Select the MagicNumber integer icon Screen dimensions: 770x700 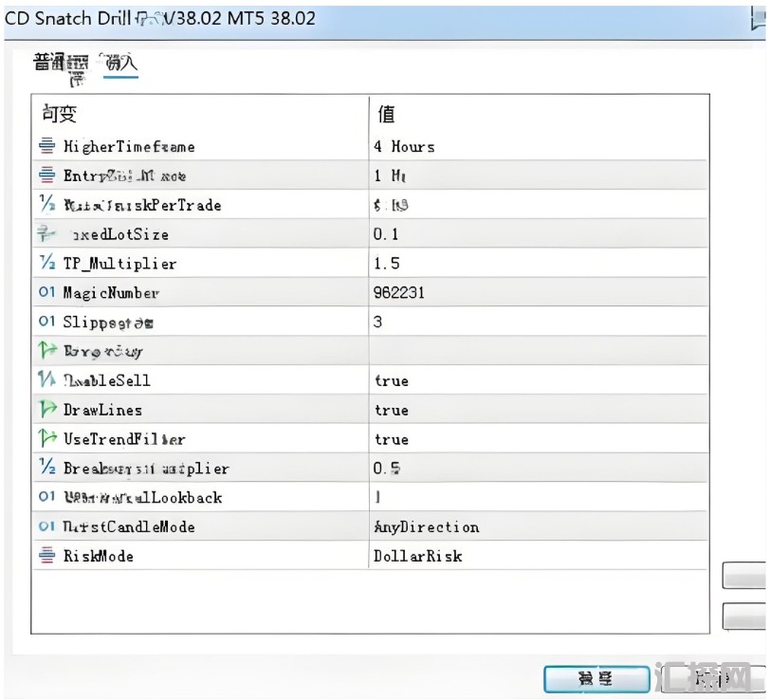[47, 293]
